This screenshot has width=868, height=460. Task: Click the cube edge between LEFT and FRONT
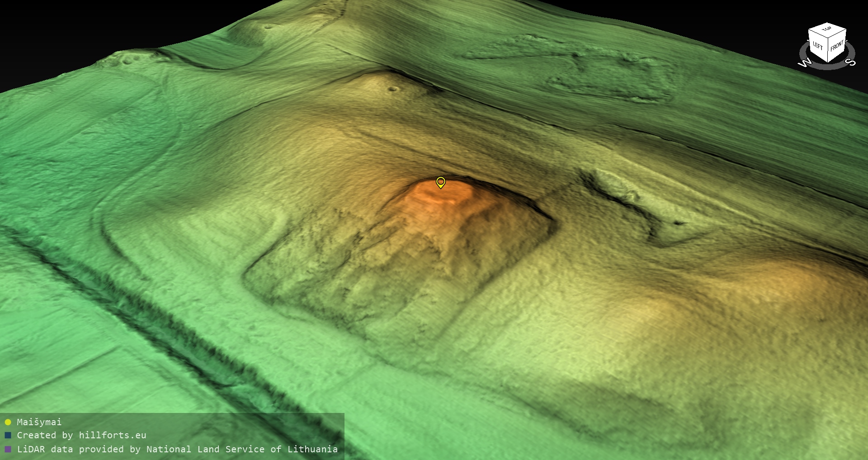pyautogui.click(x=828, y=50)
